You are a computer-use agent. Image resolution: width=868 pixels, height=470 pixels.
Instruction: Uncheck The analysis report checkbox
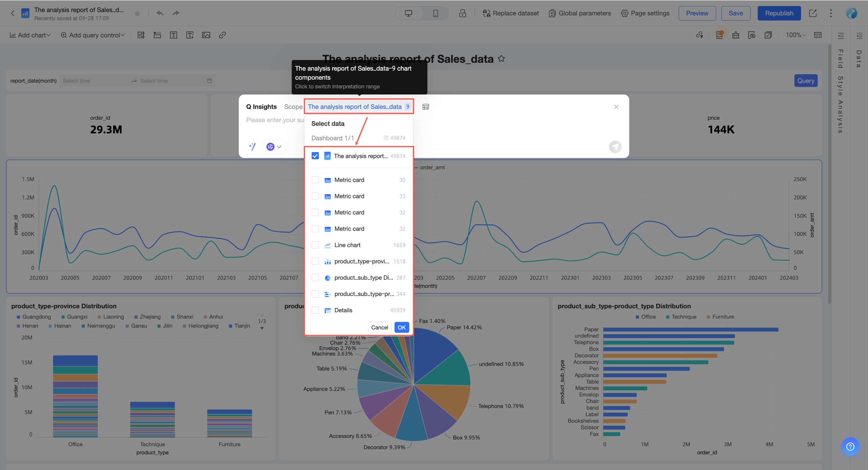[x=315, y=156]
